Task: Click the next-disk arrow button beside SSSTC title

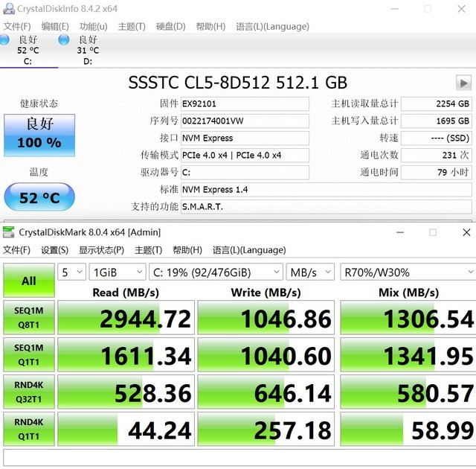Action: [463, 83]
